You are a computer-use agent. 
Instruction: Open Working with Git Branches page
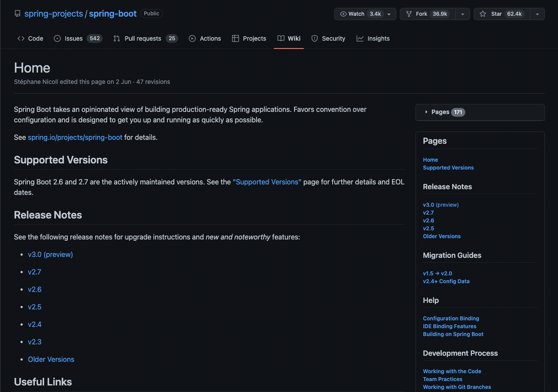point(457,387)
